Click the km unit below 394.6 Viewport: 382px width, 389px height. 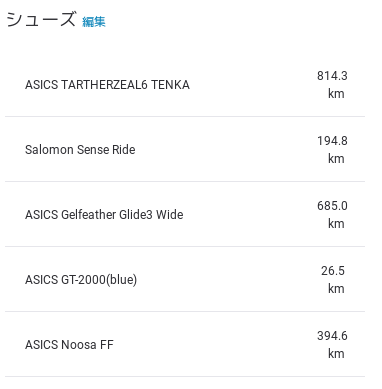(x=336, y=354)
